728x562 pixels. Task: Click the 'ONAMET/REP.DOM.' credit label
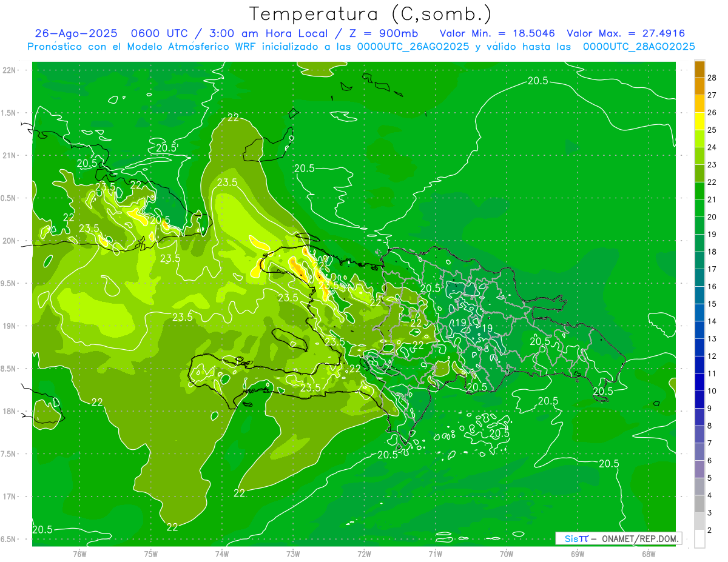640,538
